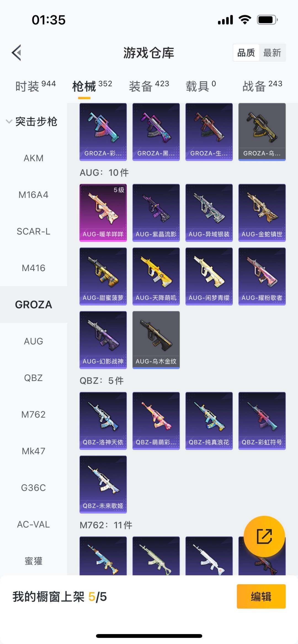The image size is (298, 644).
Task: Open the 装备 tab
Action: [149, 86]
